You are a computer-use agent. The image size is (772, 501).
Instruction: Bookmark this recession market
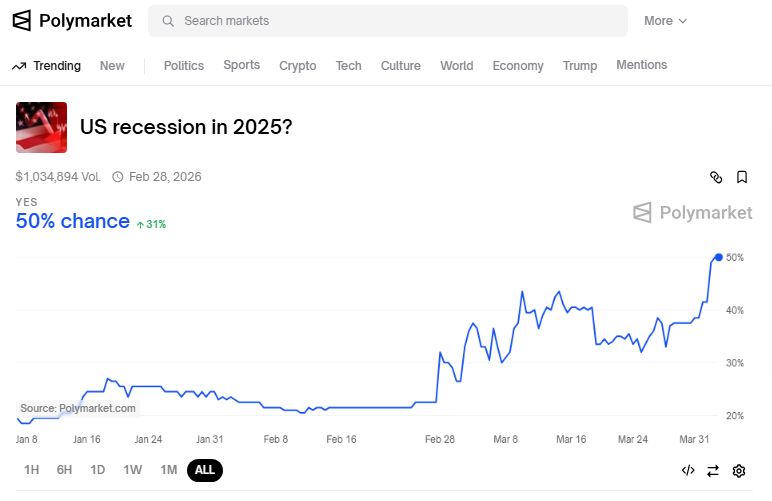(742, 177)
